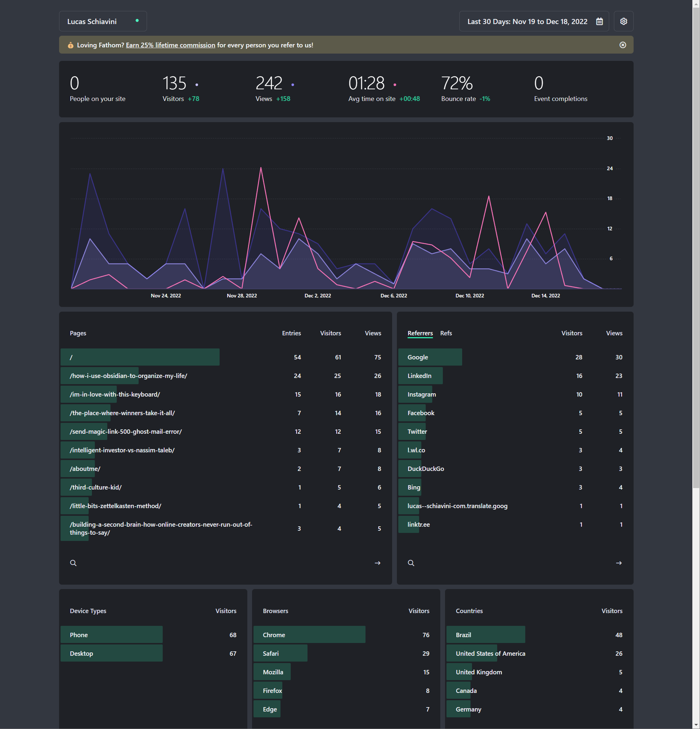Switch to the Refs tab
Viewport: 700px width, 729px height.
point(446,333)
